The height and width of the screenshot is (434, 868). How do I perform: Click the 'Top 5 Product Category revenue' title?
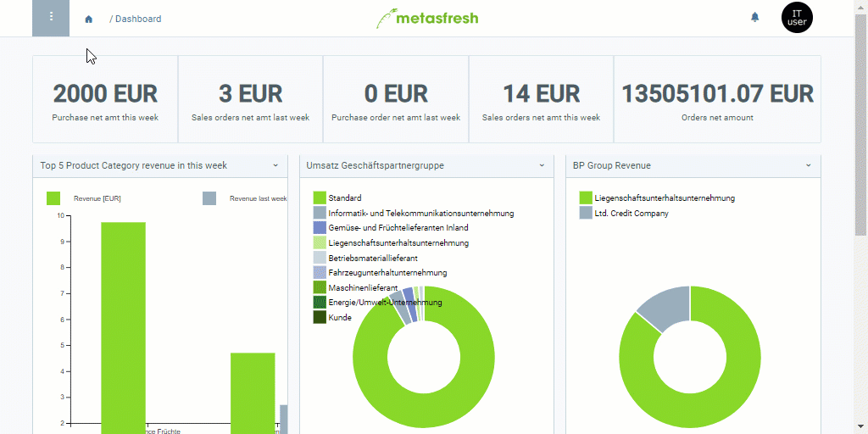(x=133, y=165)
